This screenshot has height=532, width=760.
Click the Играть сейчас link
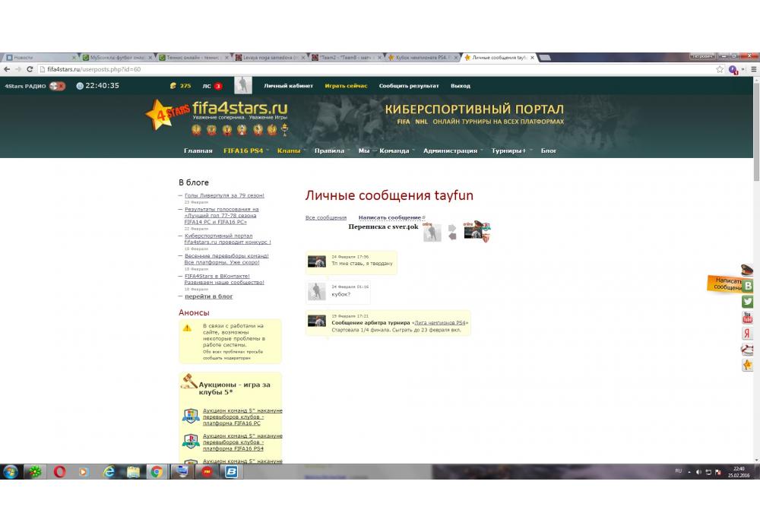click(346, 86)
